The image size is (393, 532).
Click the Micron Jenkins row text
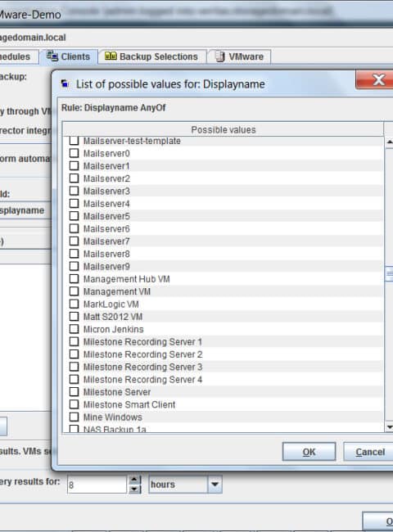click(113, 329)
